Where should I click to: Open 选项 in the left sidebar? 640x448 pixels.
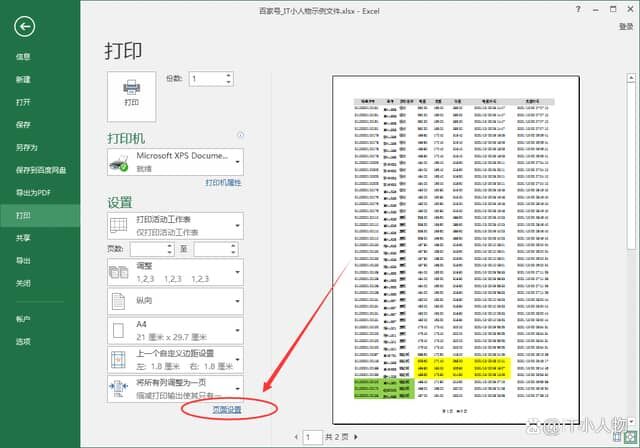[x=23, y=341]
